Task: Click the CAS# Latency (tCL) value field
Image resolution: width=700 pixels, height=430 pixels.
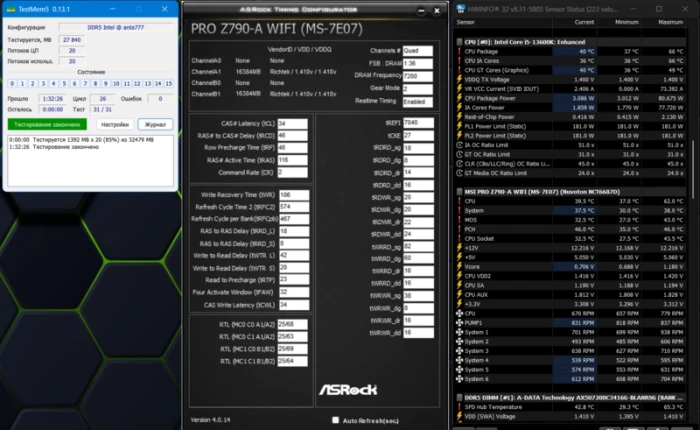Action: [x=292, y=124]
